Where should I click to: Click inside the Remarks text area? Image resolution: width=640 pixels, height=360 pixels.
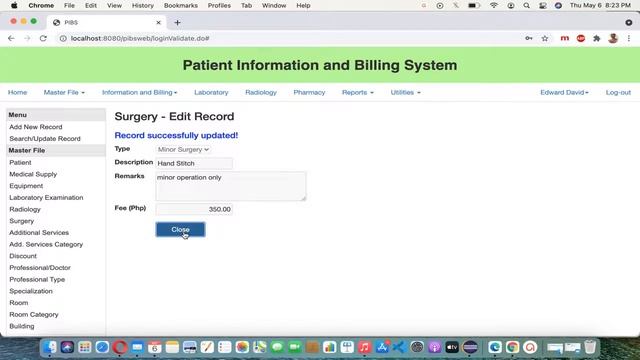[x=231, y=186]
